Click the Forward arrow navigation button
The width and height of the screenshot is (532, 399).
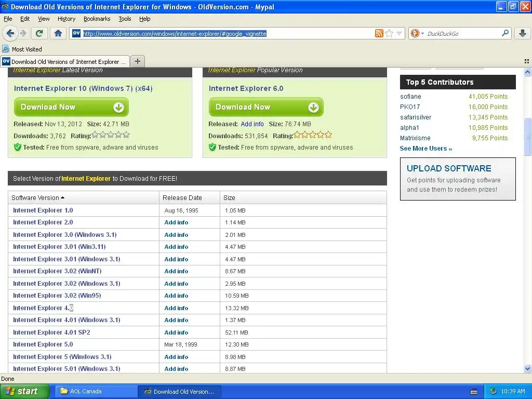tap(23, 33)
